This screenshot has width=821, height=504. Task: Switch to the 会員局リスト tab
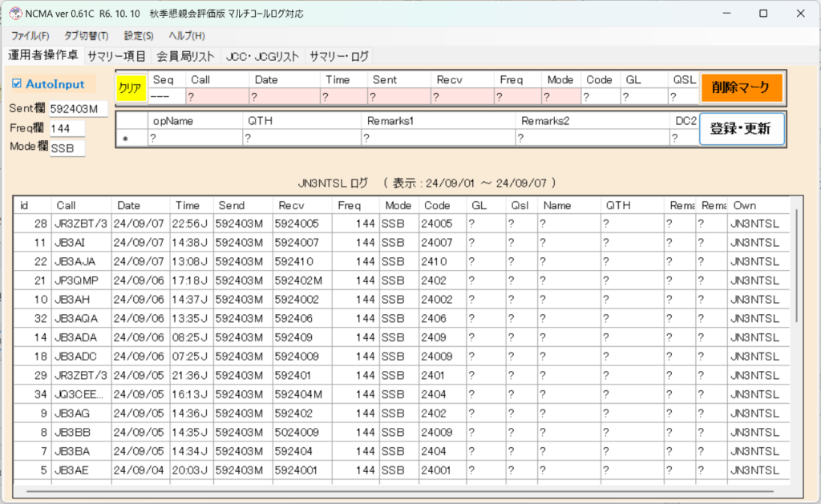[x=185, y=56]
